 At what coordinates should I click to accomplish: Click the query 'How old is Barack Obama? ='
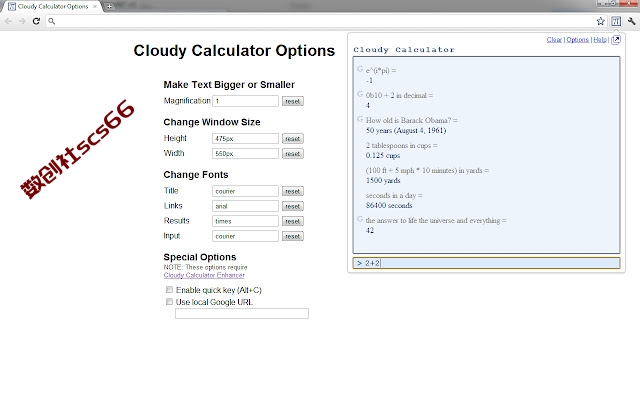411,120
